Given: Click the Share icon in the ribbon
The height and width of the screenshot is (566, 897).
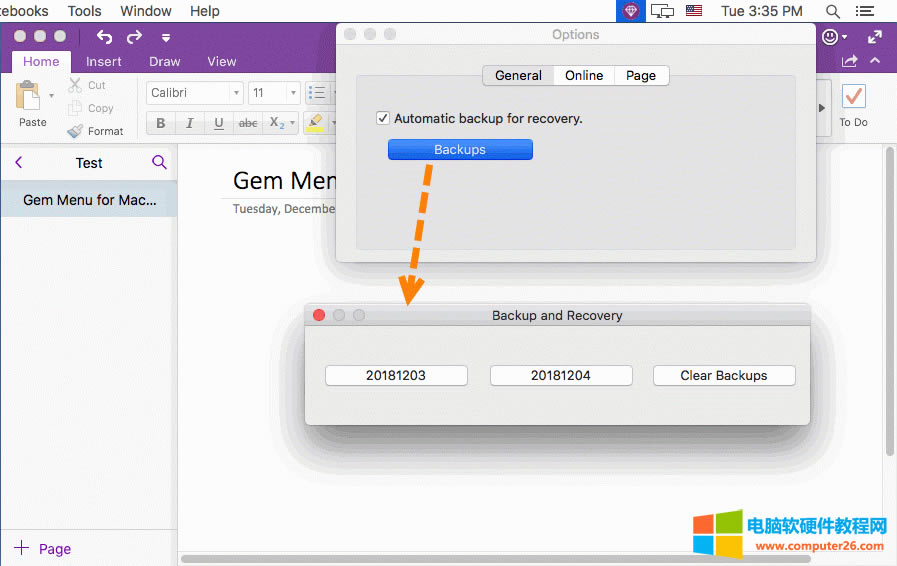Looking at the screenshot, I should point(850,62).
